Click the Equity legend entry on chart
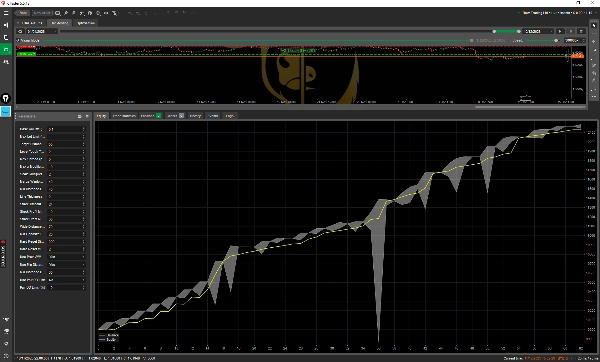 coord(108,339)
